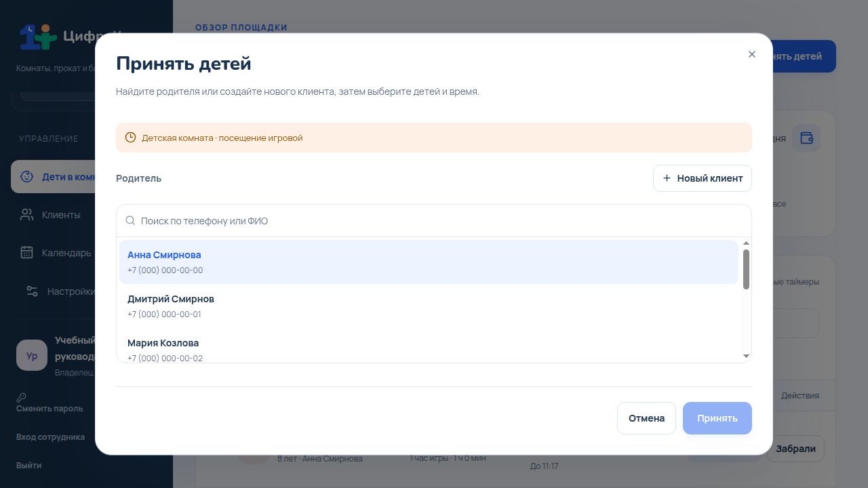The image size is (868, 488).
Task: Click Вход сотрудника link
Action: [50, 437]
